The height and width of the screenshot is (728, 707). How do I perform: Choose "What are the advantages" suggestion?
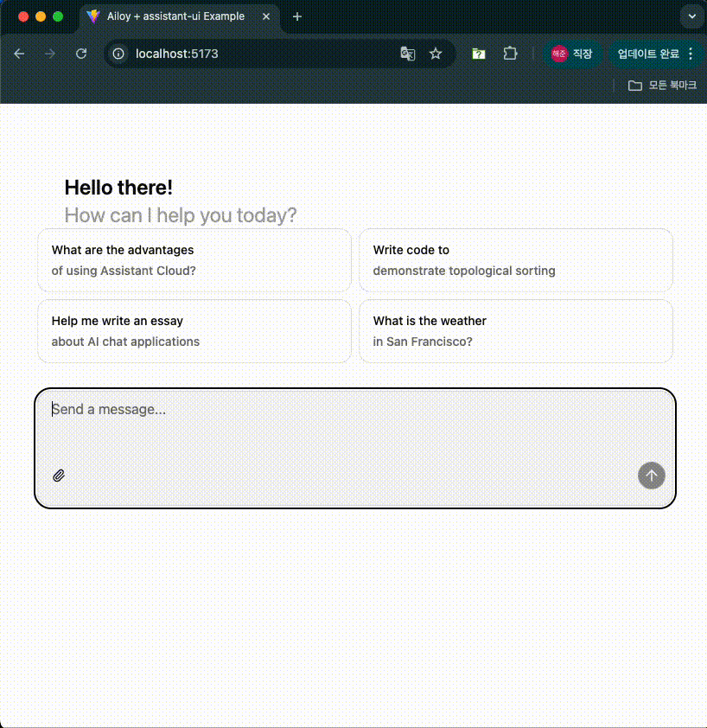pos(194,260)
